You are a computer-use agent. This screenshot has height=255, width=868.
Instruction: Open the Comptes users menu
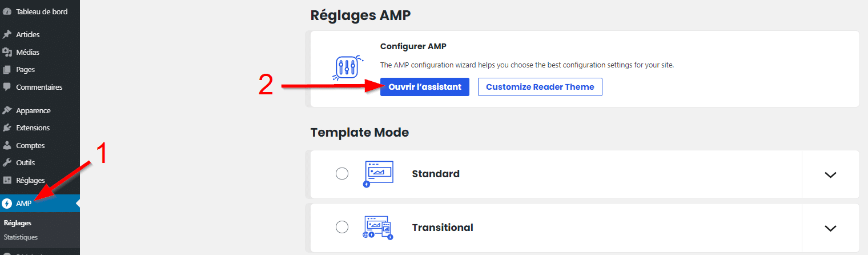pos(30,145)
